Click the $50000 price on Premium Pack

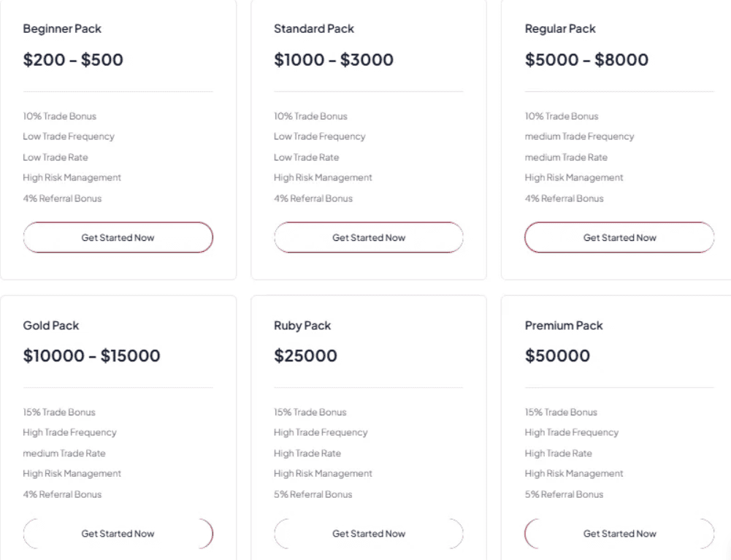558,356
